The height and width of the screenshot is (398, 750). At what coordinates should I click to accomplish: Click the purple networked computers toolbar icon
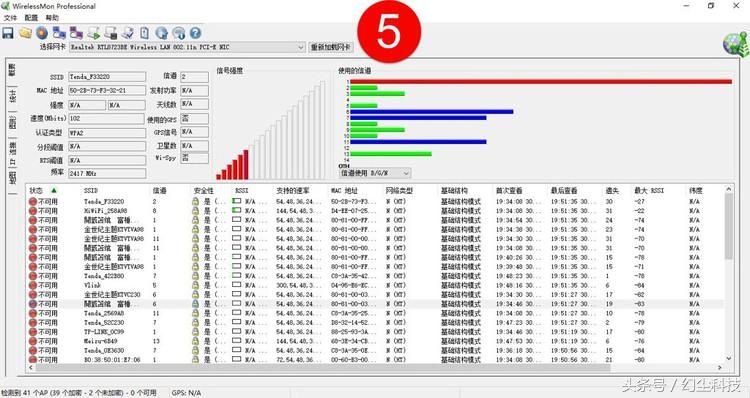(76, 33)
